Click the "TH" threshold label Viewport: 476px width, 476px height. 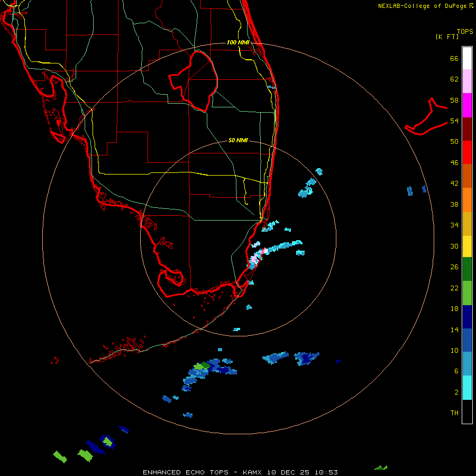(x=454, y=413)
